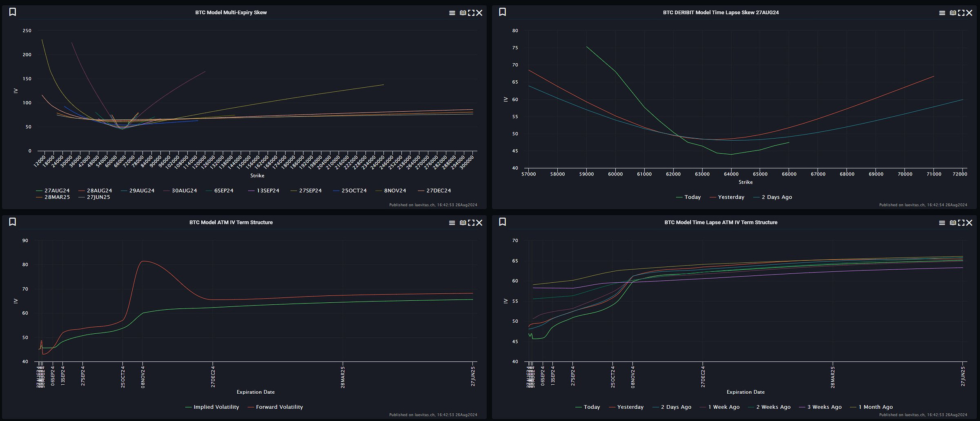Open book info icon on ATM IV Term Structure chart
980x421 pixels.
tap(463, 223)
